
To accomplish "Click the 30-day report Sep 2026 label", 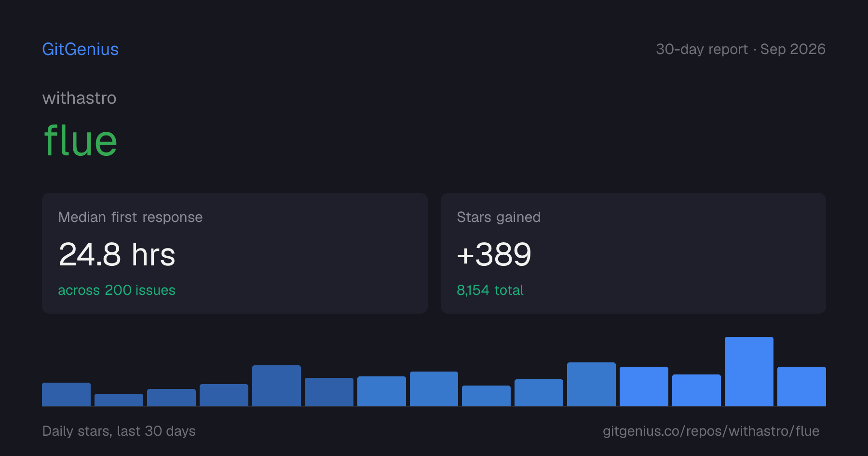I will click(x=741, y=49).
